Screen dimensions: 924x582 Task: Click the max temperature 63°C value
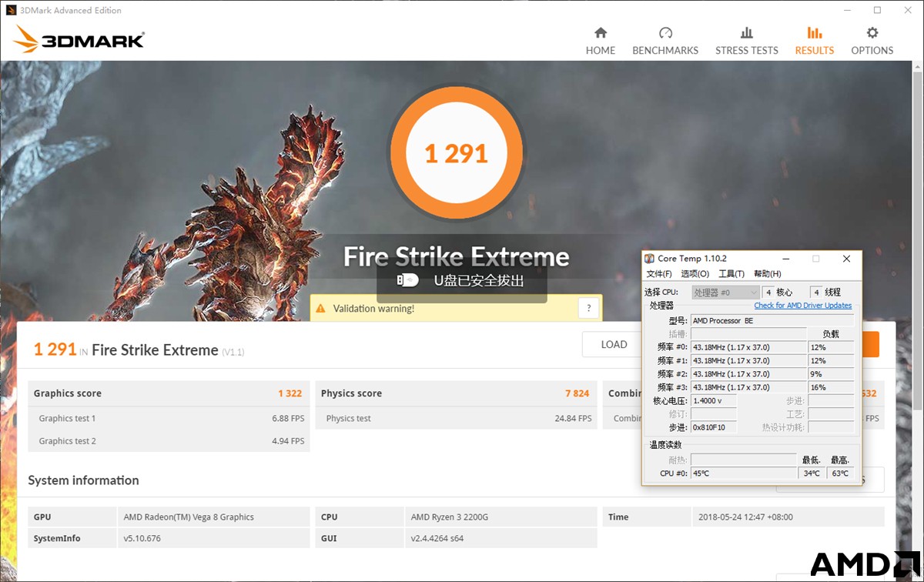pos(839,473)
